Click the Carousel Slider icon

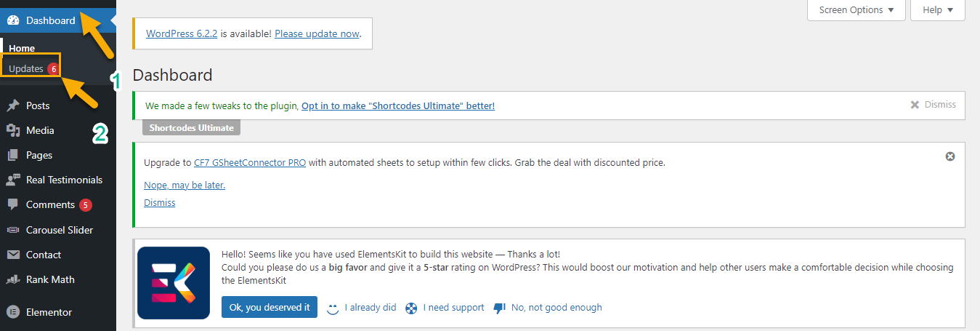tap(13, 230)
